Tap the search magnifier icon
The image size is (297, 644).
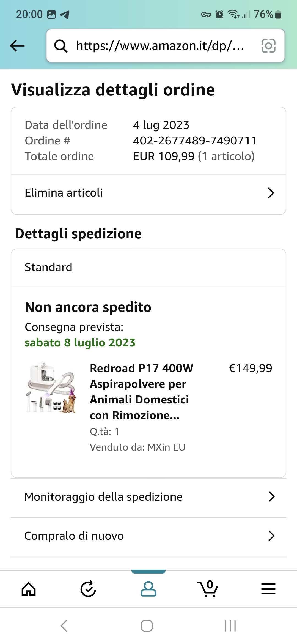pos(61,46)
